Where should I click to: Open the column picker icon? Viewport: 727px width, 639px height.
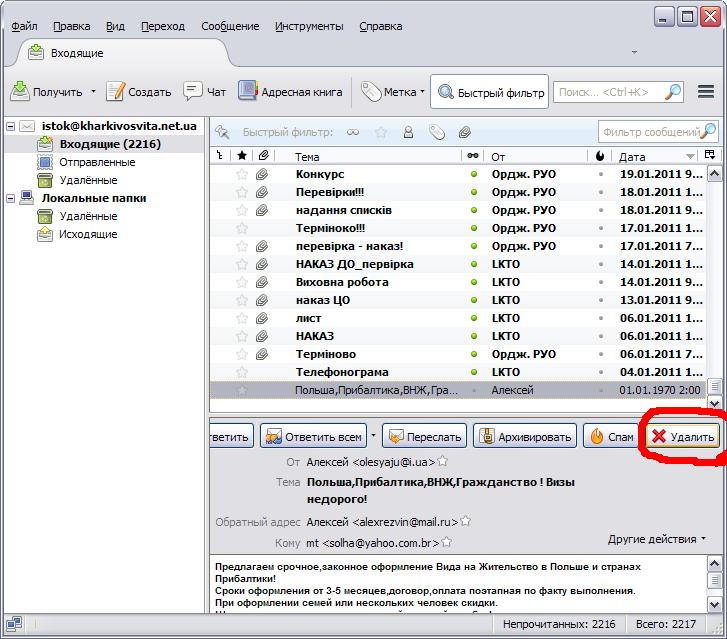(x=709, y=155)
